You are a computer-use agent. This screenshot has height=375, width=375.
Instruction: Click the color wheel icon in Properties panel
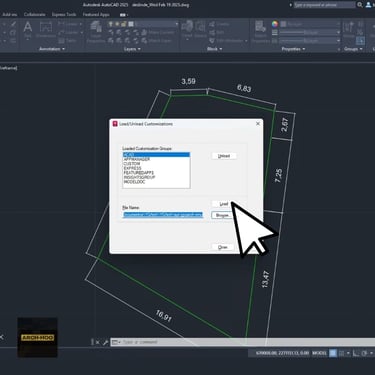275,24
